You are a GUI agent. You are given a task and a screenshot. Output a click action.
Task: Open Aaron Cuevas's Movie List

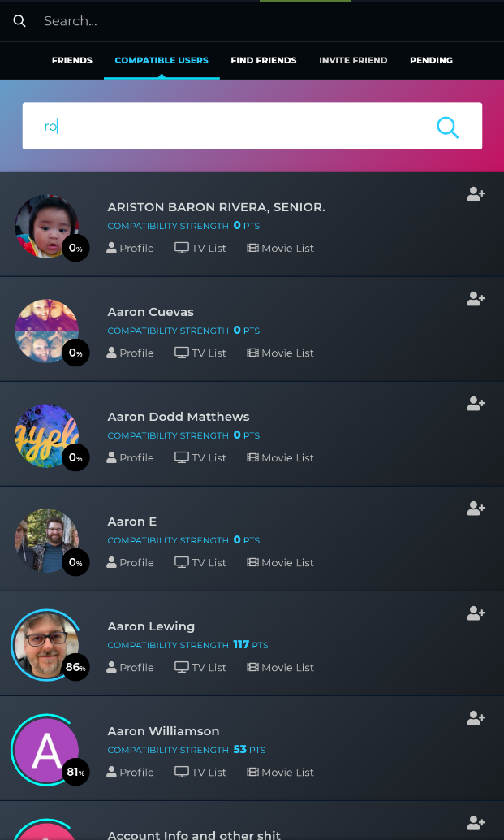[x=280, y=353]
